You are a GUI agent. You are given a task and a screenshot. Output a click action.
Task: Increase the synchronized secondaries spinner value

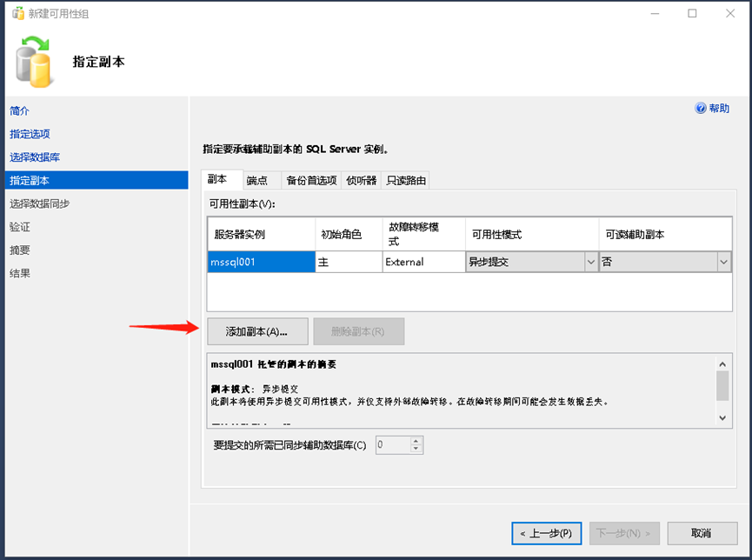tap(416, 441)
